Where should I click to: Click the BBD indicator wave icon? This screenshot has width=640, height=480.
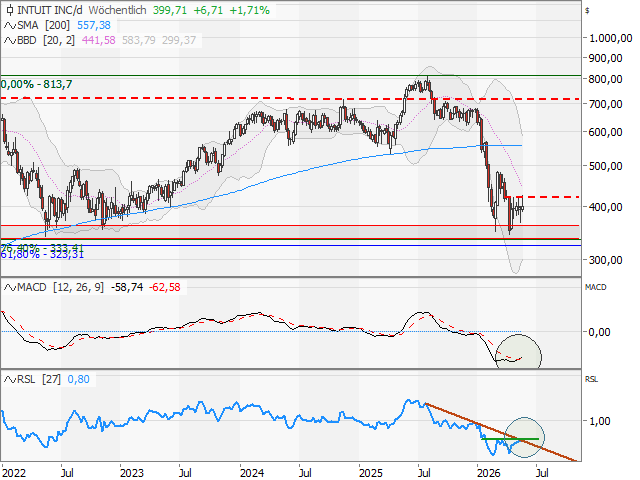pyautogui.click(x=10, y=40)
